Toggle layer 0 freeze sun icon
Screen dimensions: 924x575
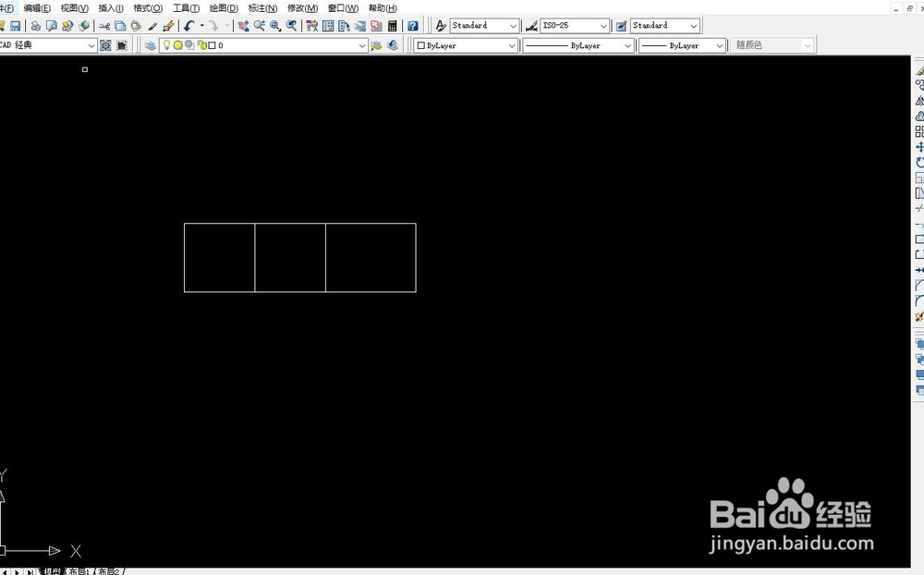tap(178, 45)
